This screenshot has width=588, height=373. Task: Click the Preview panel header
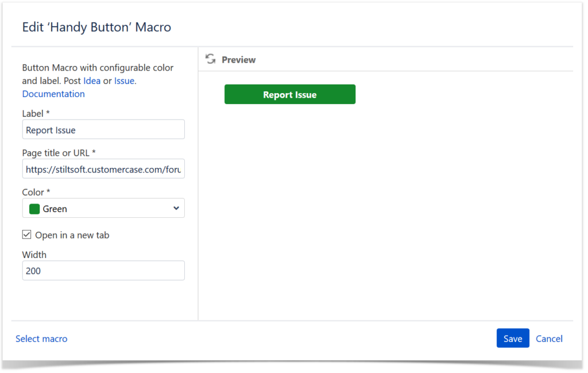point(238,59)
